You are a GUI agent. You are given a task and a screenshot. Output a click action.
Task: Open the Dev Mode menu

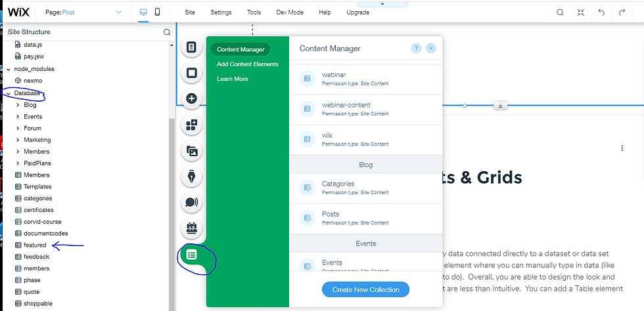(x=290, y=12)
